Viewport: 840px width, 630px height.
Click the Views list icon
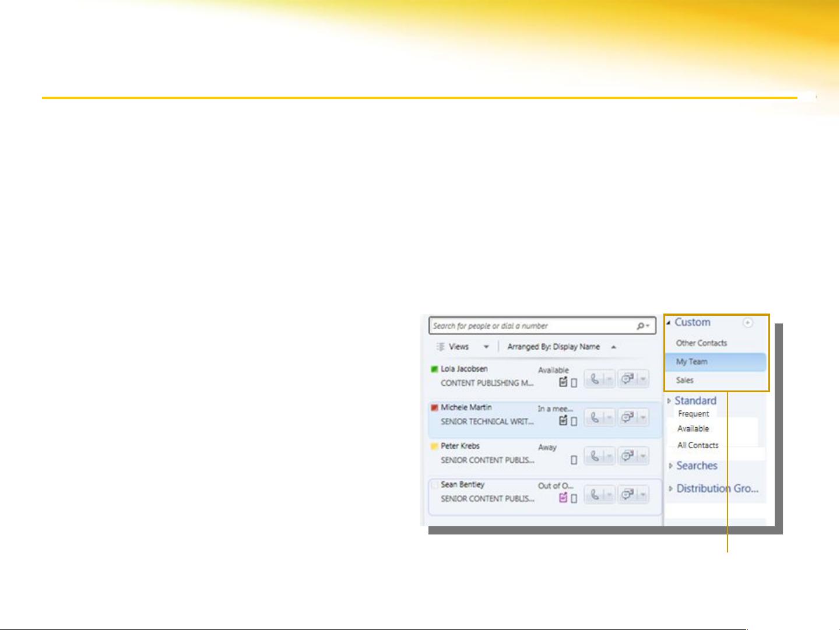(x=441, y=346)
